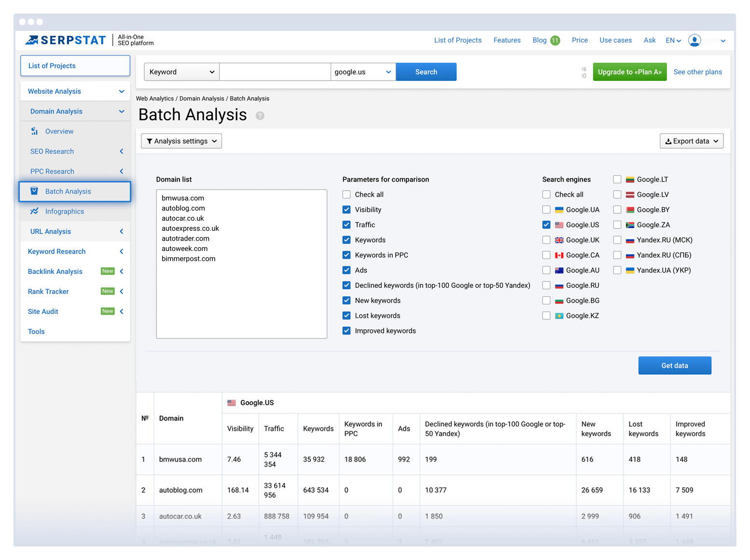Click inside the Domain list text area
The width and height of the screenshot is (750, 560).
pos(242,264)
